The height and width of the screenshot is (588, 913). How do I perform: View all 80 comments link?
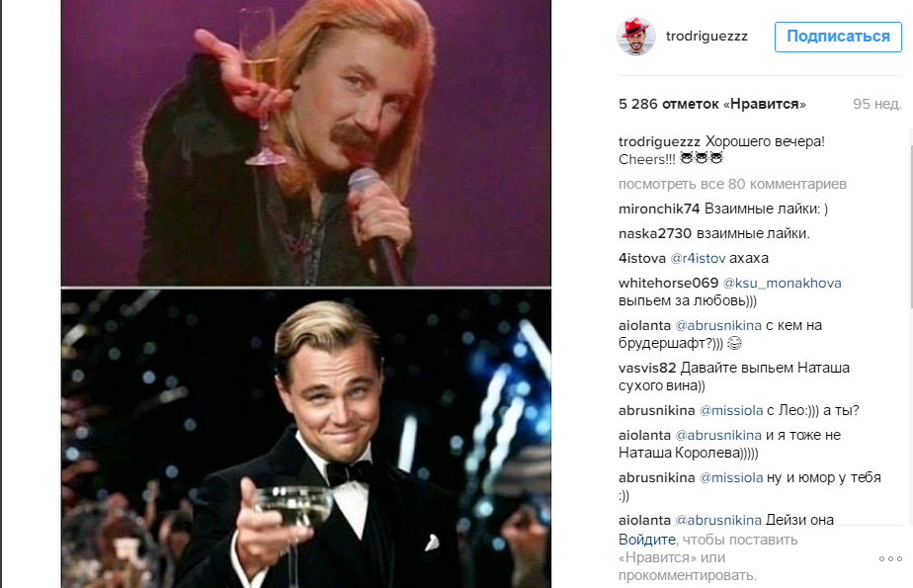tap(732, 184)
